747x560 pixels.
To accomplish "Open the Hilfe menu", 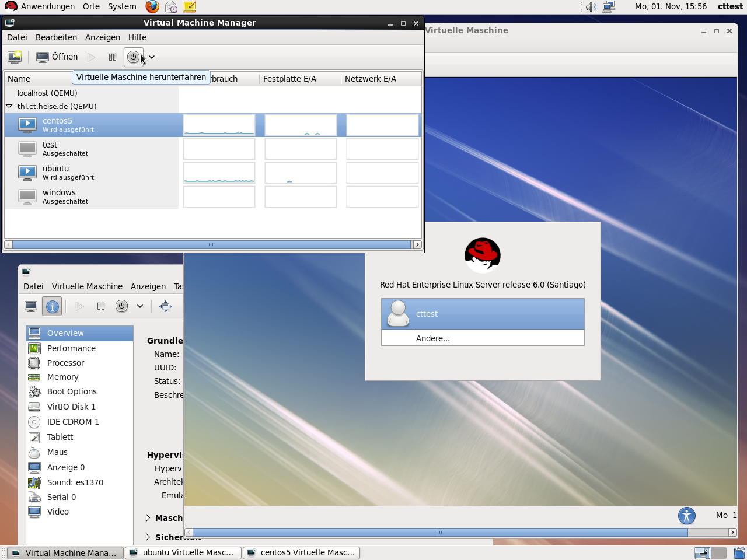I will click(137, 37).
